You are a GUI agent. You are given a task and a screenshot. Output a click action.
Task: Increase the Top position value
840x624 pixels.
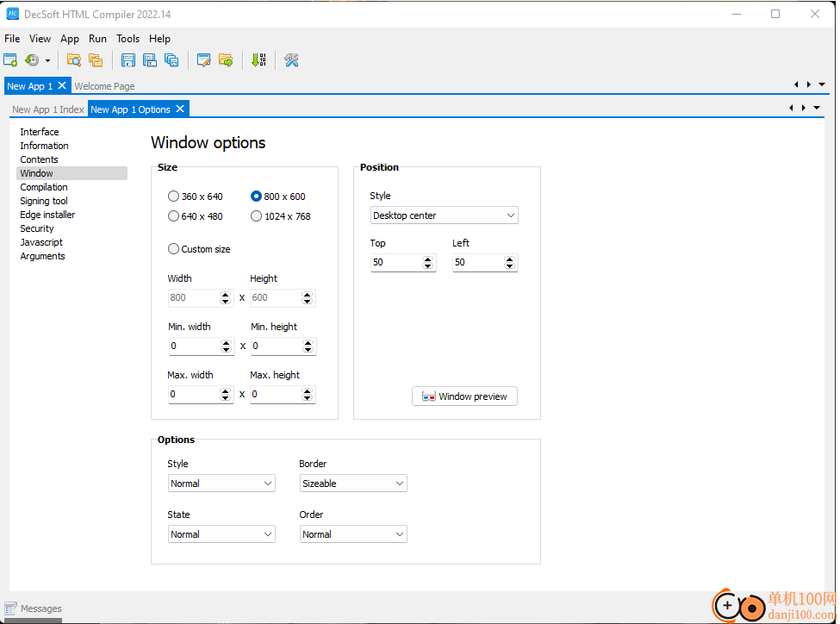tap(427, 259)
